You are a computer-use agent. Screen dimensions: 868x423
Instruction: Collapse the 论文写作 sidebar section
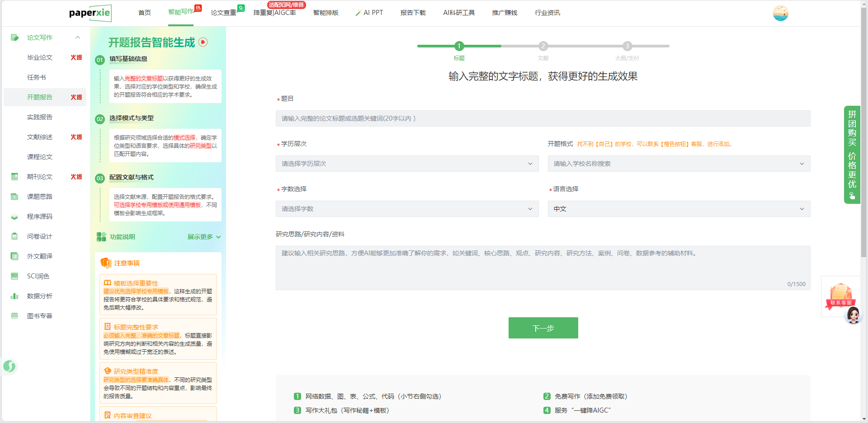click(x=78, y=38)
